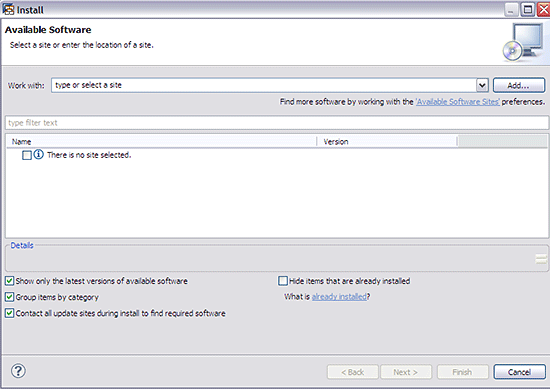This screenshot has width=550, height=389.
Task: Click the Details section resize handle
Action: (541, 259)
